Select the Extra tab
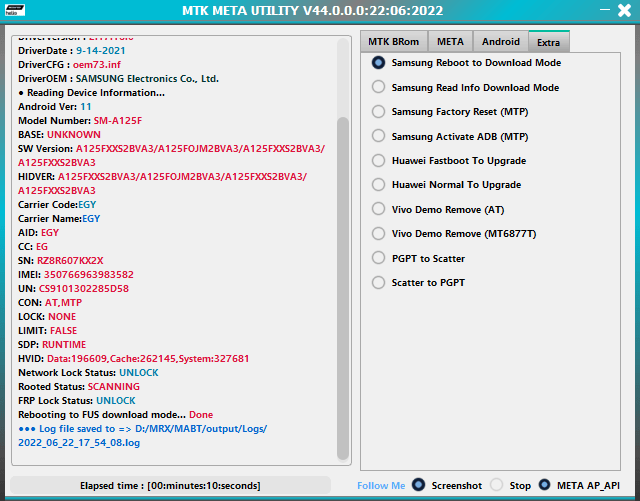 pyautogui.click(x=549, y=42)
